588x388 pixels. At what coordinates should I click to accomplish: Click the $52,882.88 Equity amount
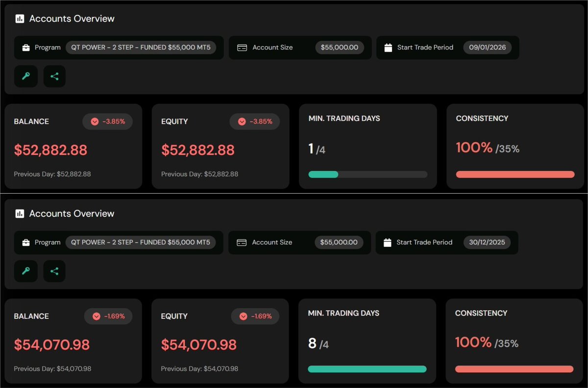click(x=198, y=150)
